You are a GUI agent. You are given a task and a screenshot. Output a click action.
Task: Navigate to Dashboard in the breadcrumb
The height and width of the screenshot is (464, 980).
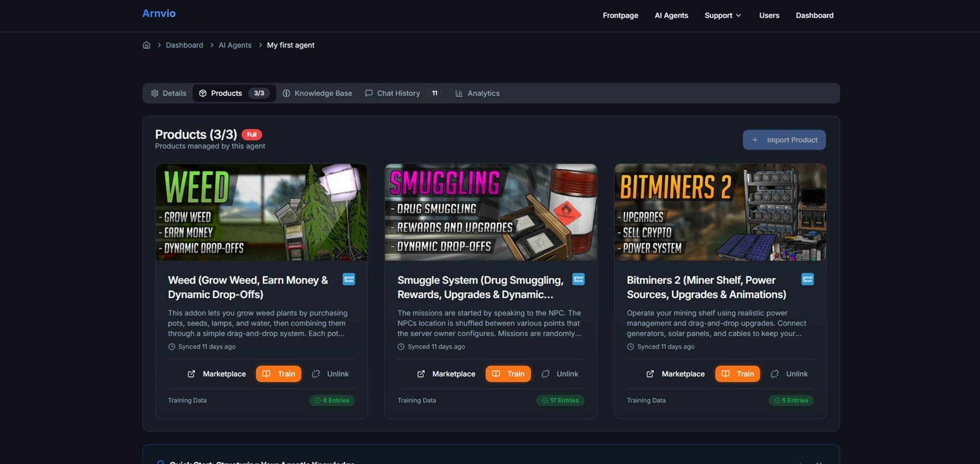[x=184, y=45]
